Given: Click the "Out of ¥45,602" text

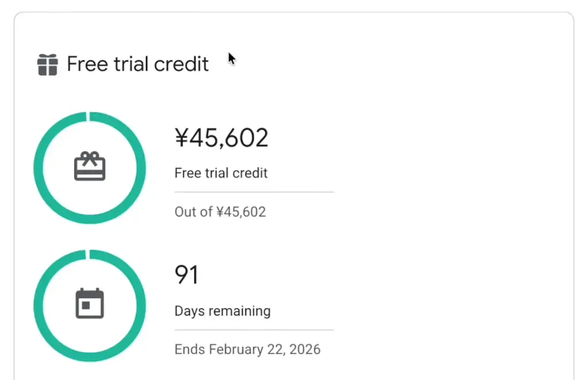Looking at the screenshot, I should pyautogui.click(x=220, y=212).
